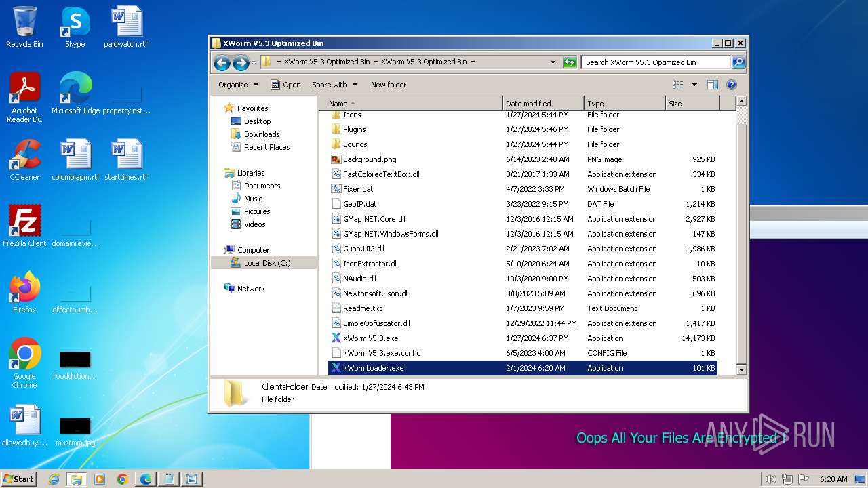Open Windows Media Player from taskbar
Image resolution: width=868 pixels, height=488 pixels.
[x=100, y=479]
